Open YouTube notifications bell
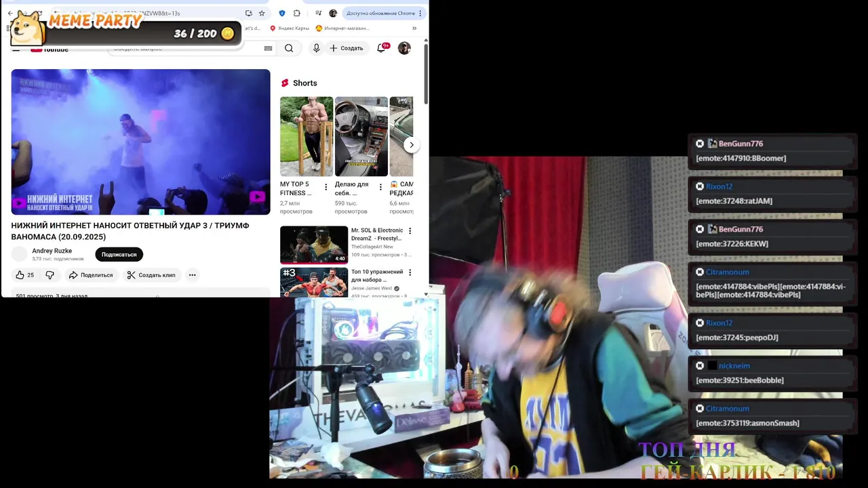This screenshot has width=868, height=488. pyautogui.click(x=382, y=48)
